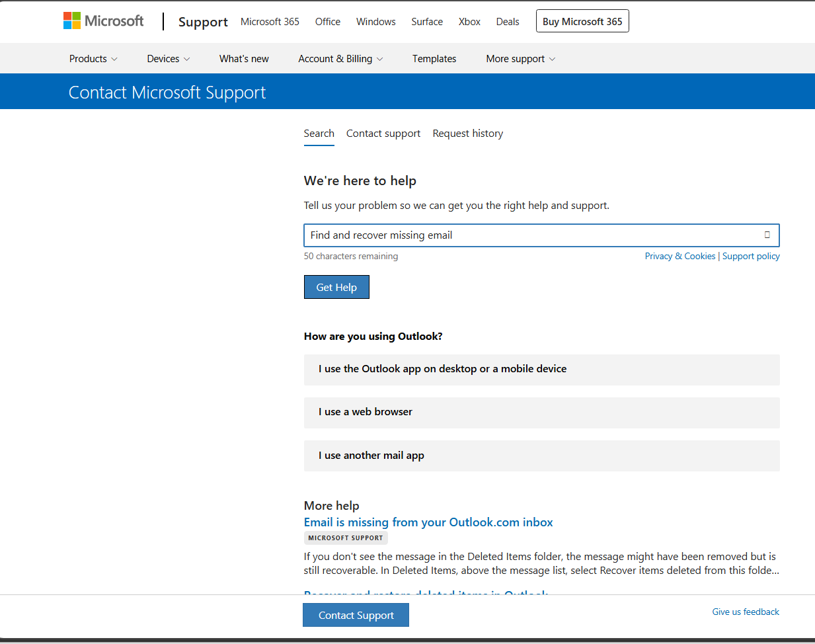Open the Support policy link
815x644 pixels.
[751, 257]
